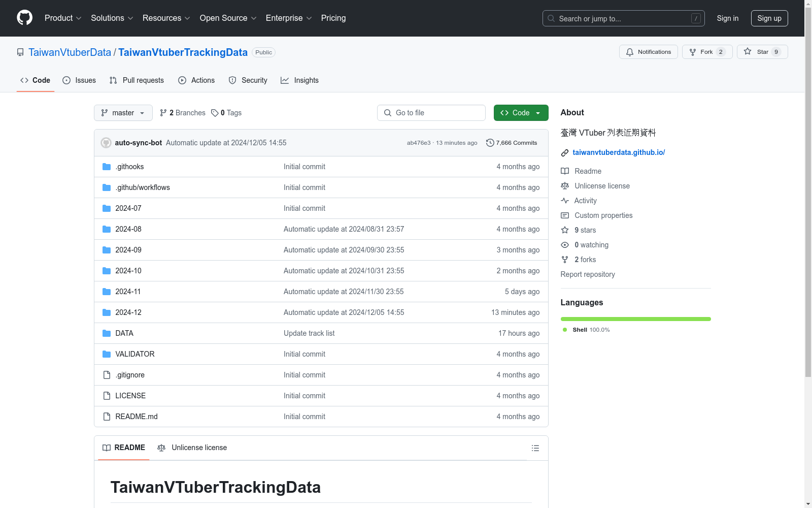This screenshot has width=812, height=508.
Task: Click the Sign in link
Action: coord(728,18)
